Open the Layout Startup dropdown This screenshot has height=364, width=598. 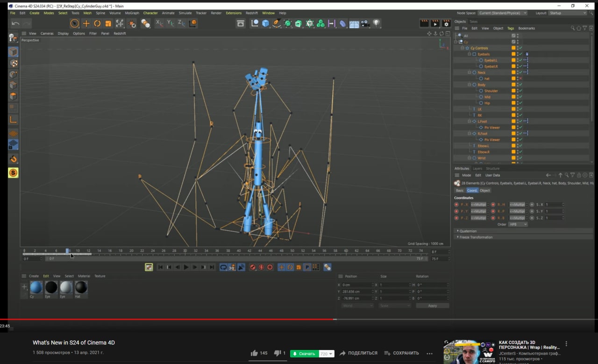[567, 13]
